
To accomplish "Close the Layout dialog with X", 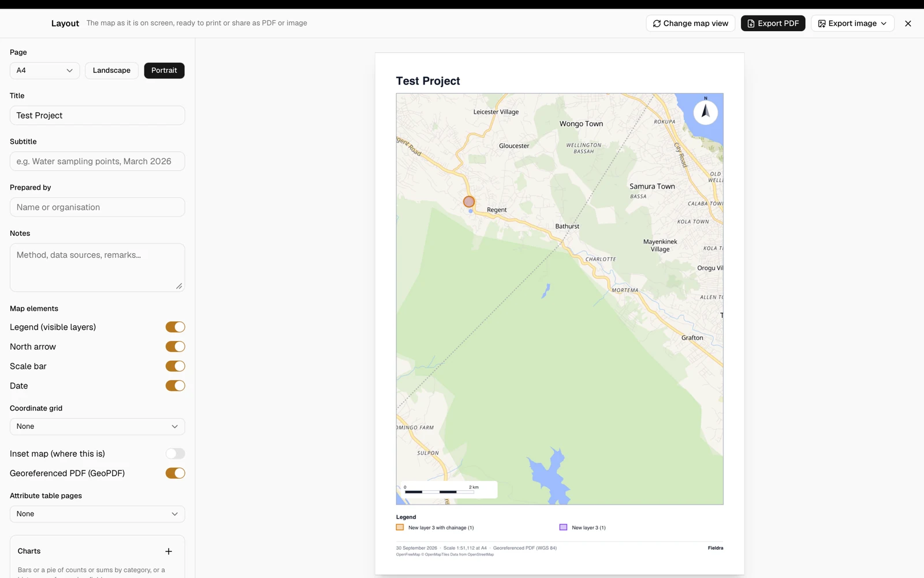I will (908, 24).
